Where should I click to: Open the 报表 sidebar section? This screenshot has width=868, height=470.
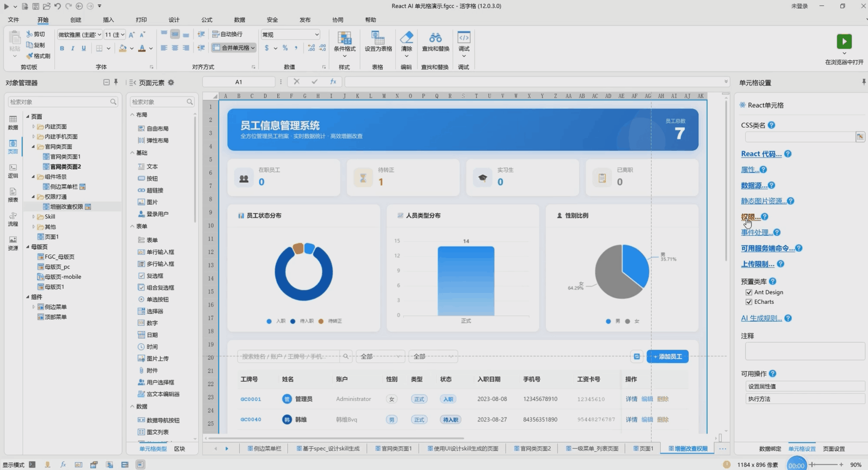point(13,195)
